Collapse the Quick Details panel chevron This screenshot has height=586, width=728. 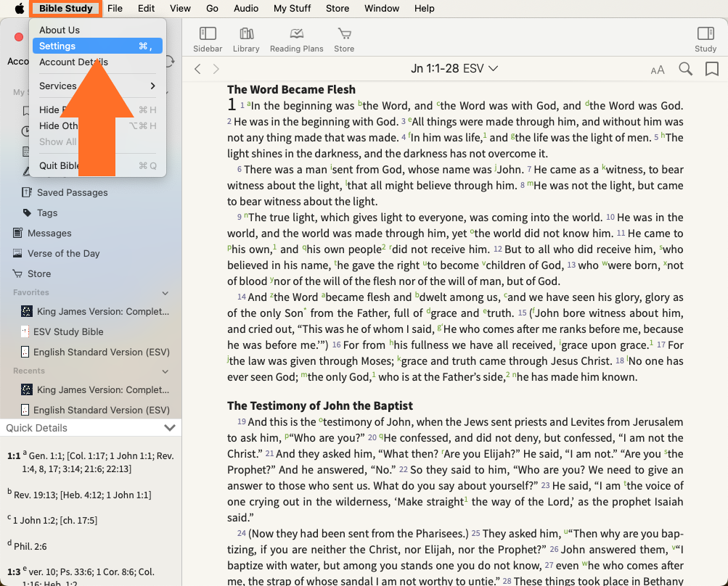pyautogui.click(x=170, y=428)
